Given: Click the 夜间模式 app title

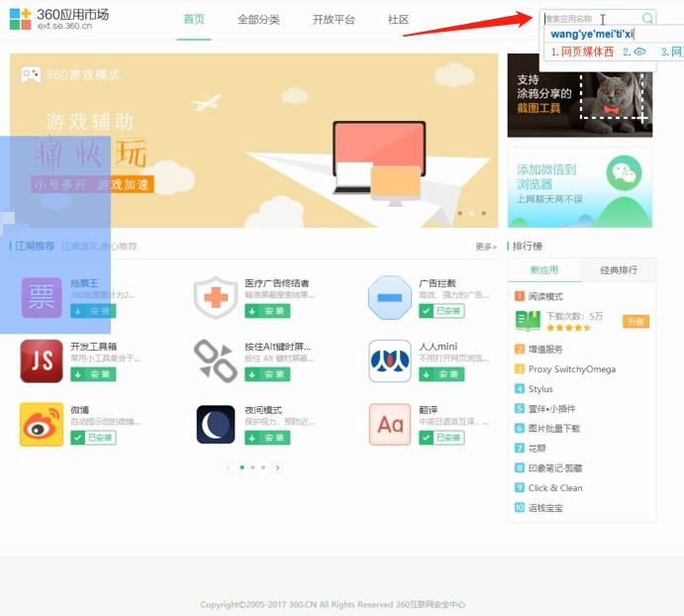Looking at the screenshot, I should click(263, 410).
